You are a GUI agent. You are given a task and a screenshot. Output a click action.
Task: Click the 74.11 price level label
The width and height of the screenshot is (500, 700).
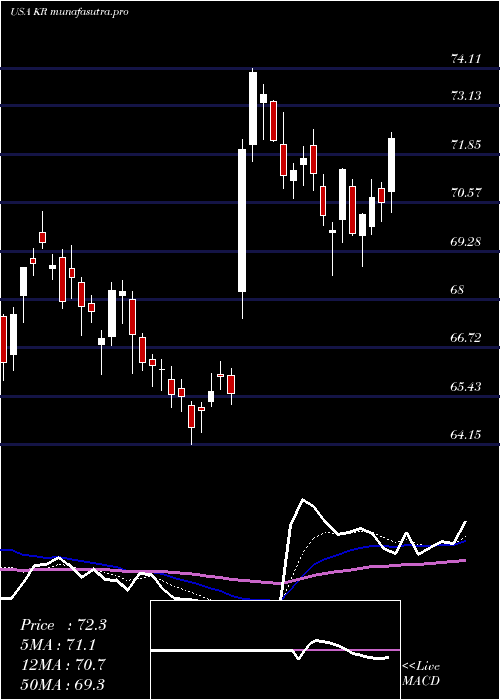coord(466,58)
